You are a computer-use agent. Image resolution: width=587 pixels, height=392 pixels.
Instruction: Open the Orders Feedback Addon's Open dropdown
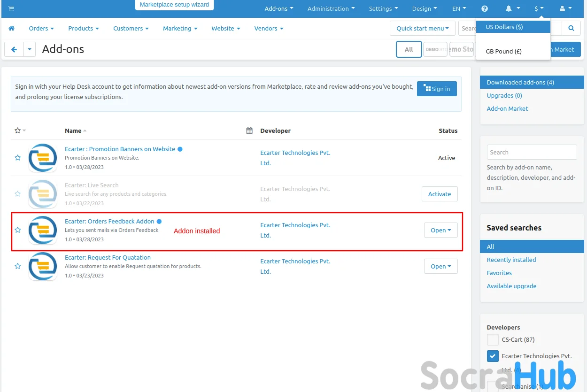point(441,230)
